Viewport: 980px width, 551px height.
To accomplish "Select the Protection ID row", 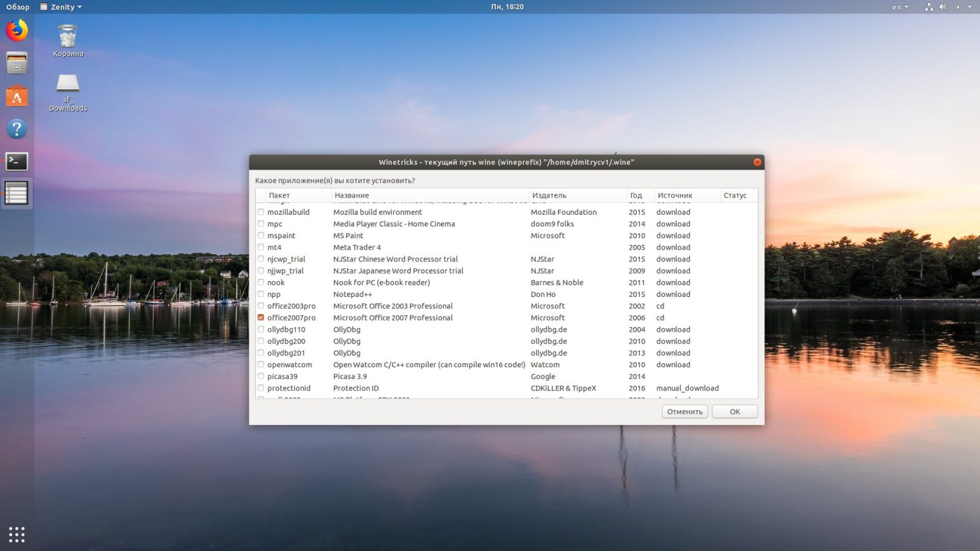I will (x=507, y=388).
